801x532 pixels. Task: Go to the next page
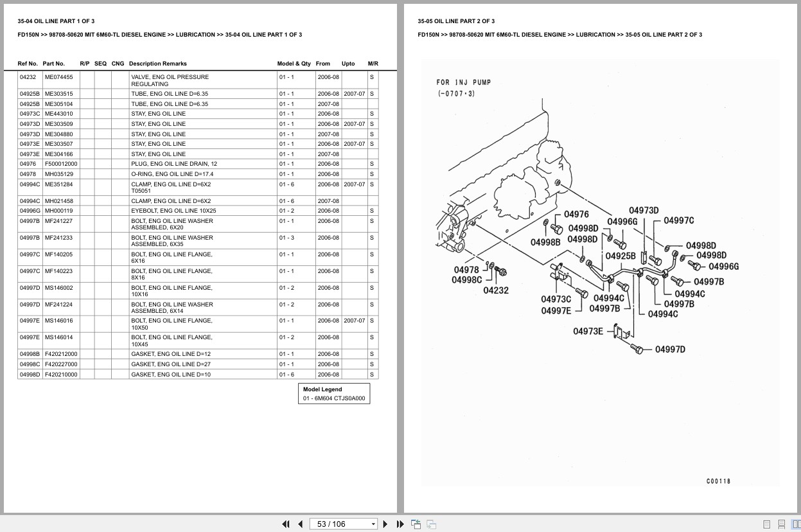coord(385,524)
